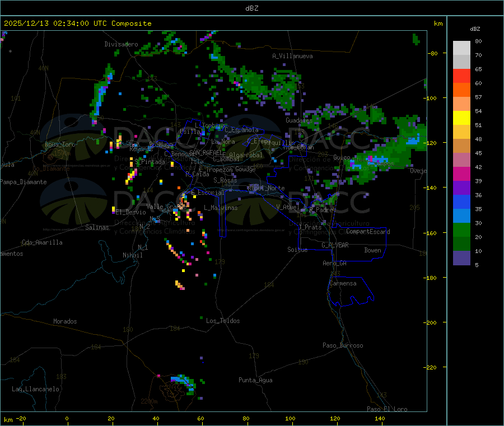This screenshot has height=426, width=504.
Task: Click the SAN_RAFAEL city label
Action: (206, 152)
